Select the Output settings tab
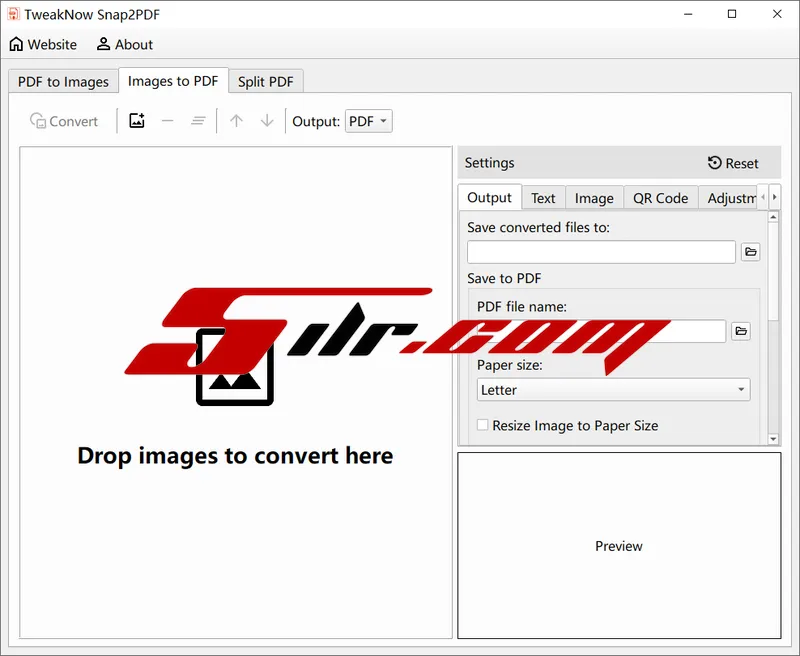800x656 pixels. (x=489, y=197)
